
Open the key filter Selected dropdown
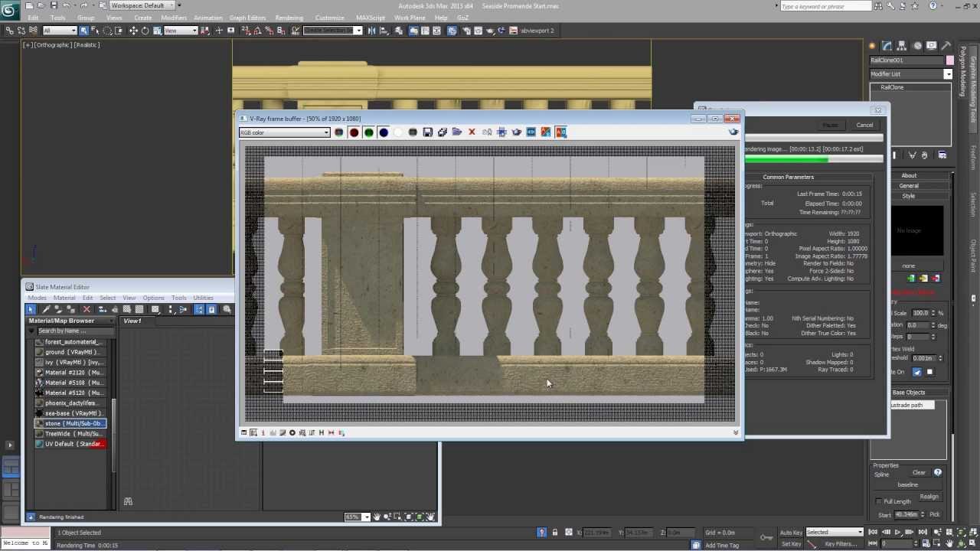[835, 532]
